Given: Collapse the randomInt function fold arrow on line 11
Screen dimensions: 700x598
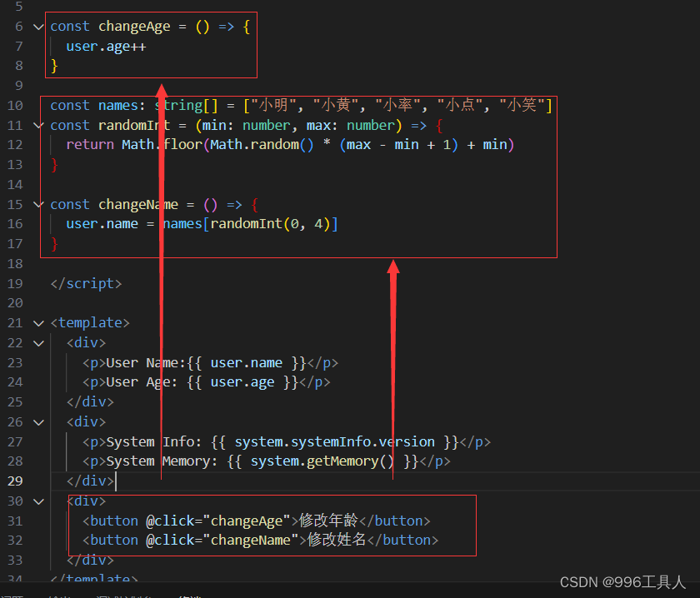Looking at the screenshot, I should (x=39, y=126).
